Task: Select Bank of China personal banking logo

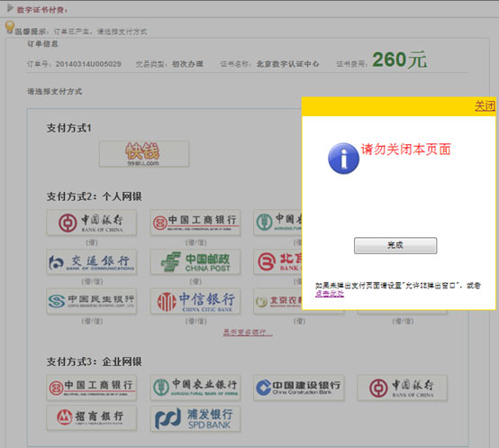Action: click(91, 223)
